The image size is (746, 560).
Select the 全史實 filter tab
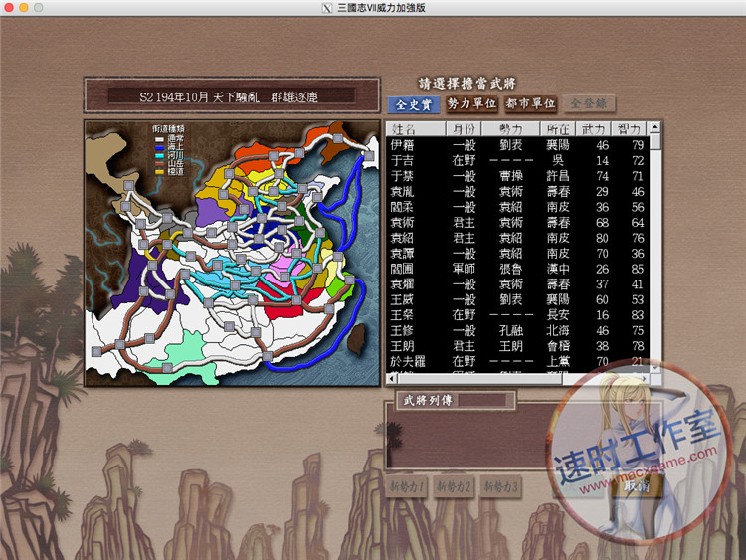pyautogui.click(x=414, y=104)
